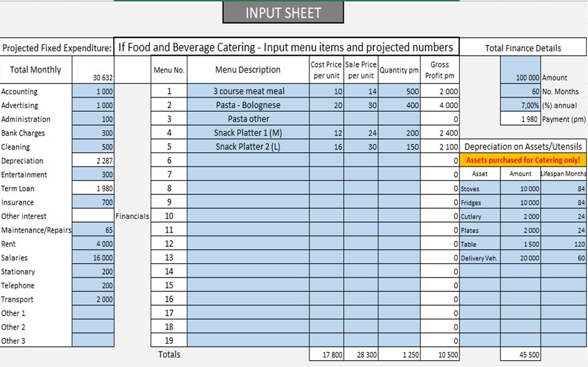Select the Stationary amount cell
This screenshot has width=588, height=367.
click(x=93, y=272)
